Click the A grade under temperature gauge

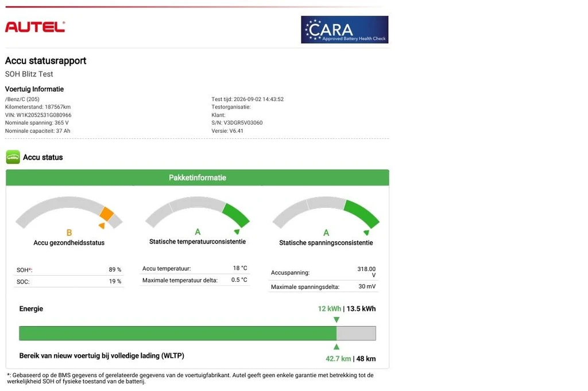[198, 232]
